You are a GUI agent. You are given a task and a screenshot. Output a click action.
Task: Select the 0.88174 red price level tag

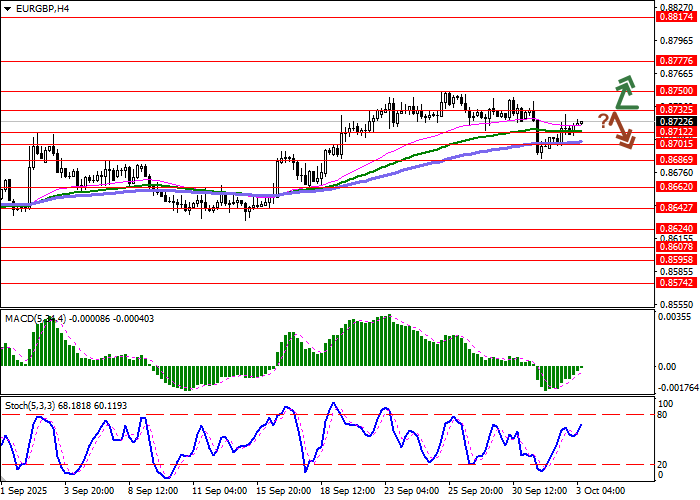677,17
